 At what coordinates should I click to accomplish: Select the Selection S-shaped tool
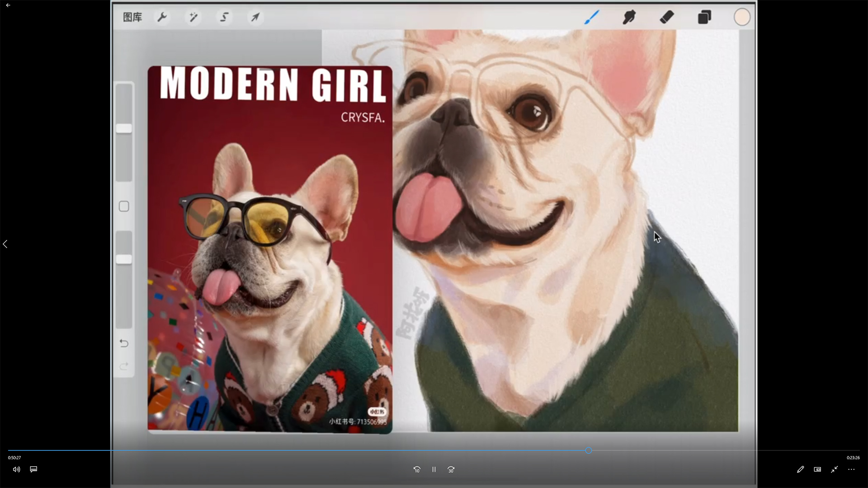(224, 17)
